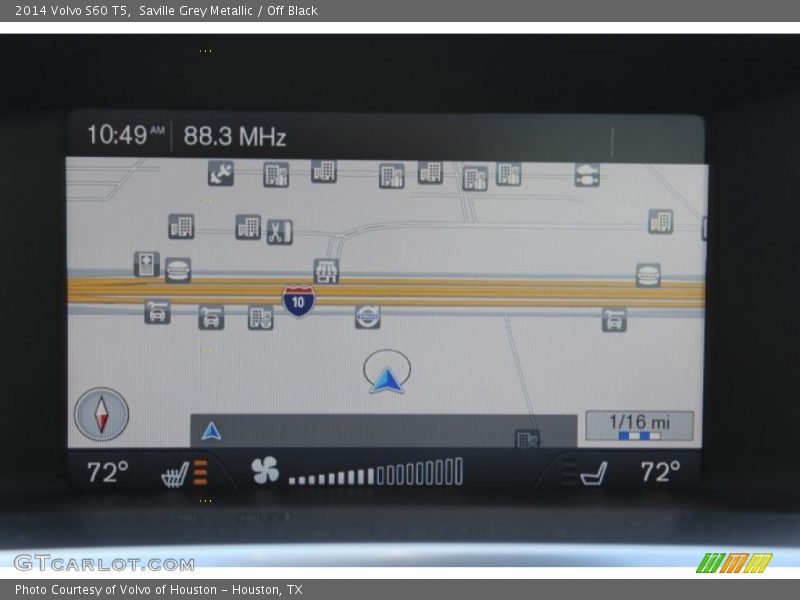Tap the 10:49 AM clock display
800x600 pixels.
pyautogui.click(x=126, y=135)
